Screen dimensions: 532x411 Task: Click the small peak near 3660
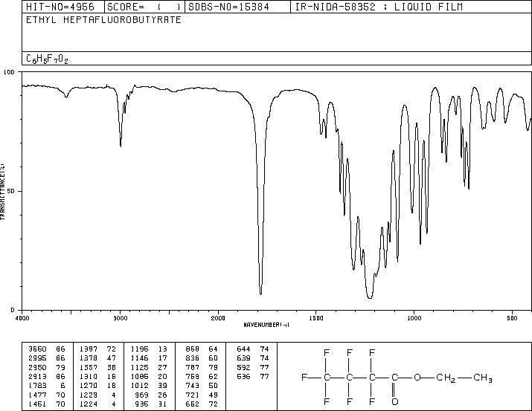tap(66, 97)
